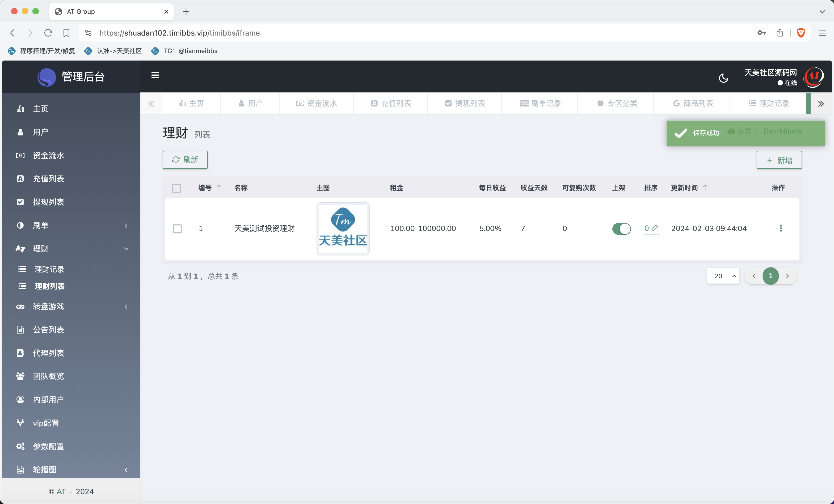The height and width of the screenshot is (504, 834).
Task: Open 代理列表 in the sidebar
Action: (71, 353)
